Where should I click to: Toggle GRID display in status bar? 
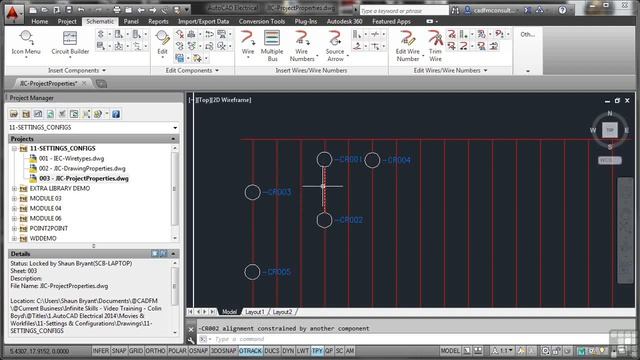tap(136, 351)
